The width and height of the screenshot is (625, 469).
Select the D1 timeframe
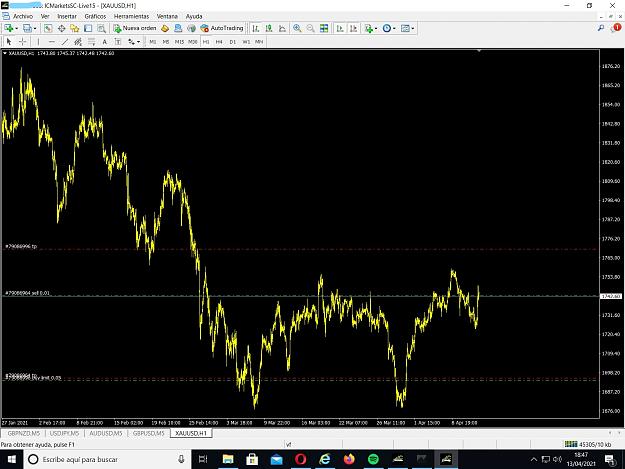(x=232, y=42)
